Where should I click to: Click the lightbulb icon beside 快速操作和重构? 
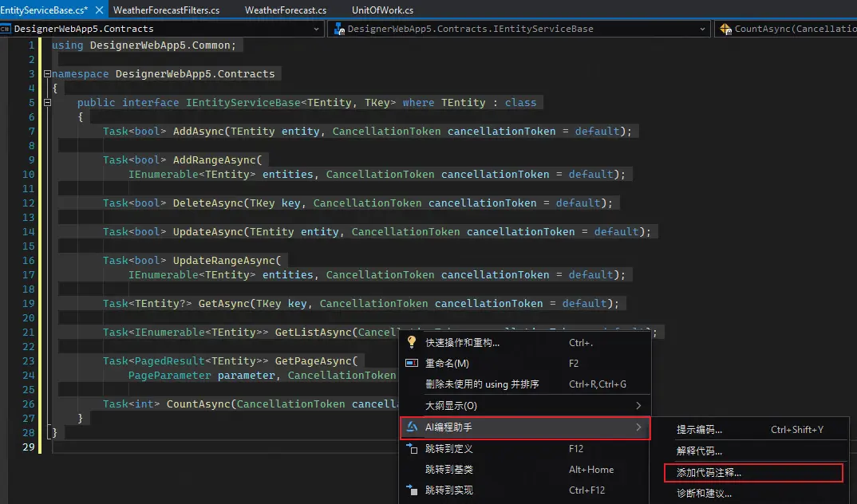tap(412, 342)
